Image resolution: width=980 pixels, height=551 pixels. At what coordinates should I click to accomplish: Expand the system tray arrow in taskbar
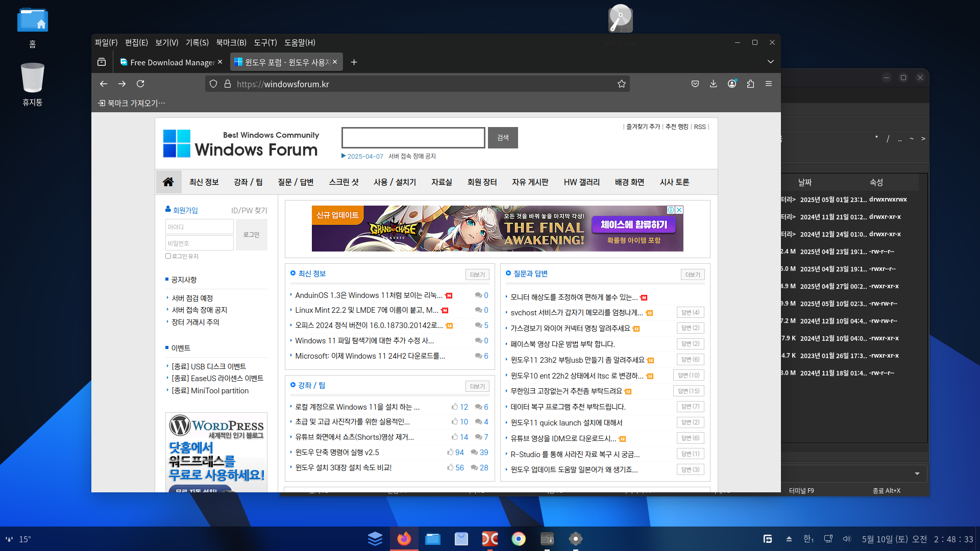click(x=789, y=539)
